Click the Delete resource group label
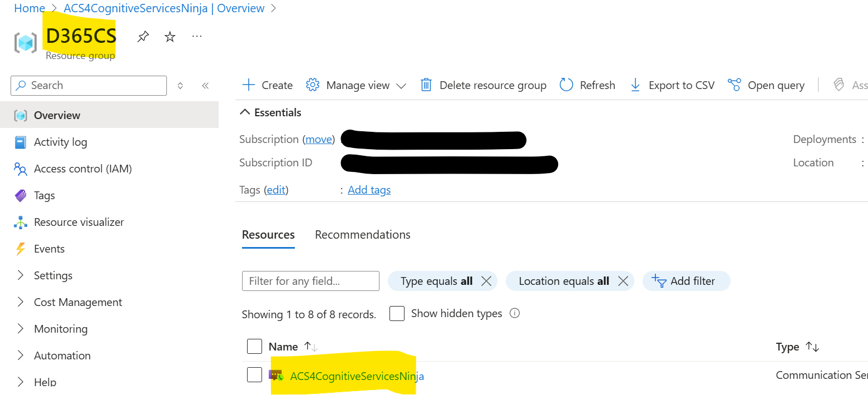The height and width of the screenshot is (395, 868). (x=493, y=86)
